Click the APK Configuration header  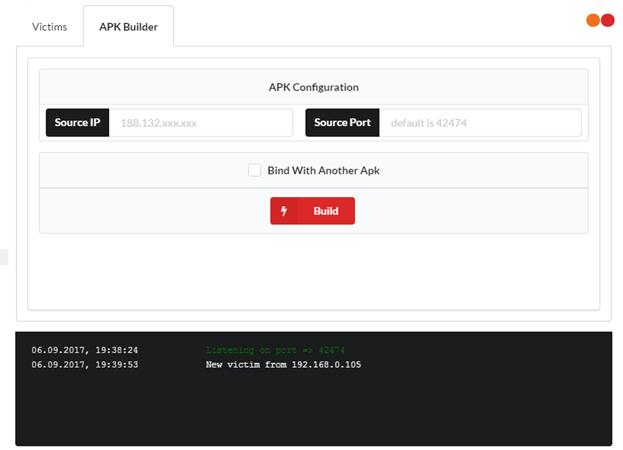313,88
